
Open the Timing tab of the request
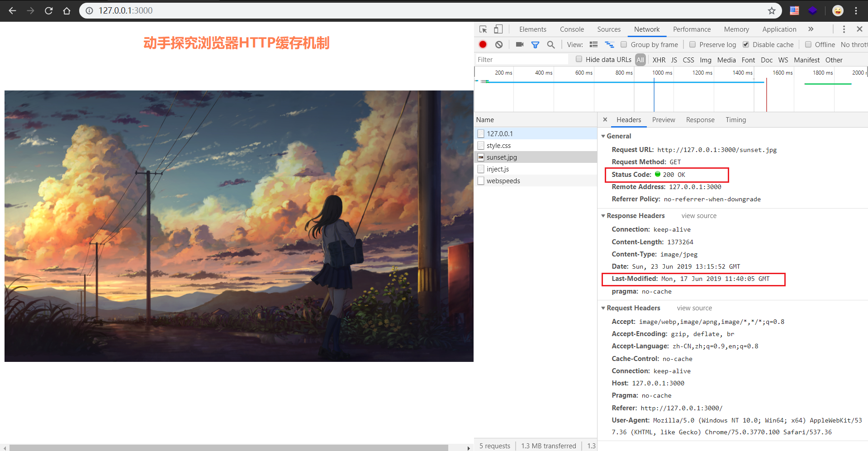tap(736, 120)
